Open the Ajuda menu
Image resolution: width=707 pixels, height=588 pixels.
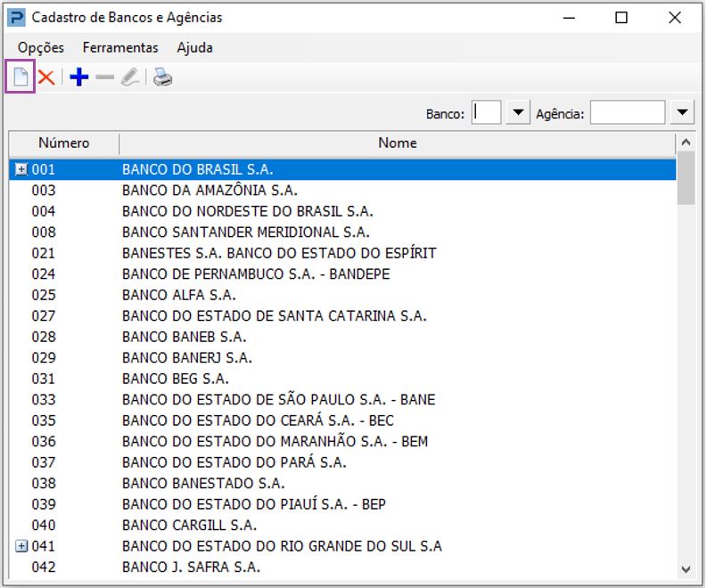pyautogui.click(x=194, y=47)
